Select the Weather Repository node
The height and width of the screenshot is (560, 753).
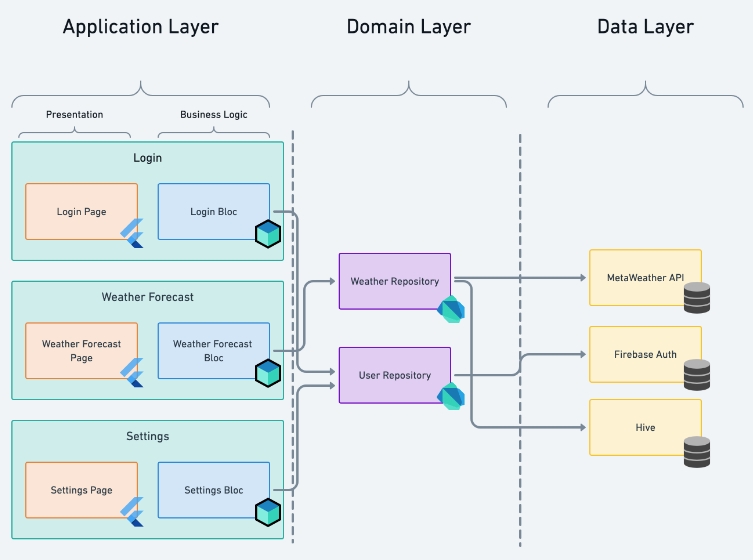[394, 281]
